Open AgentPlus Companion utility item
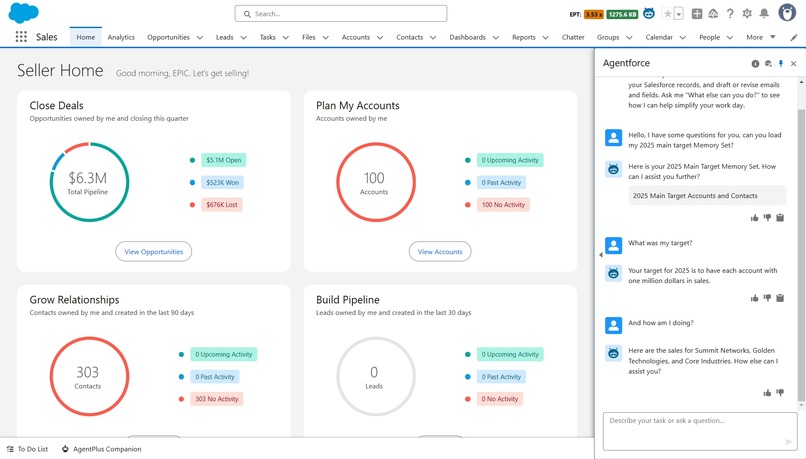The image size is (806, 459). coord(101,449)
